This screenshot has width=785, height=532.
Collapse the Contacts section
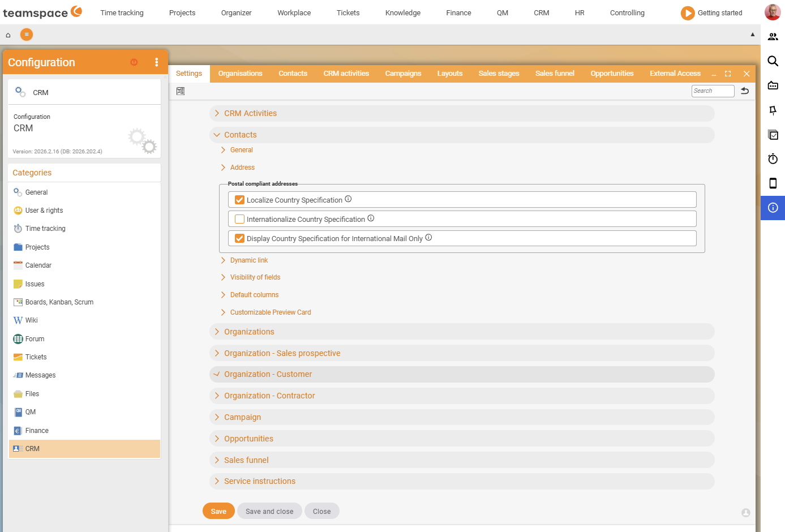click(462, 135)
